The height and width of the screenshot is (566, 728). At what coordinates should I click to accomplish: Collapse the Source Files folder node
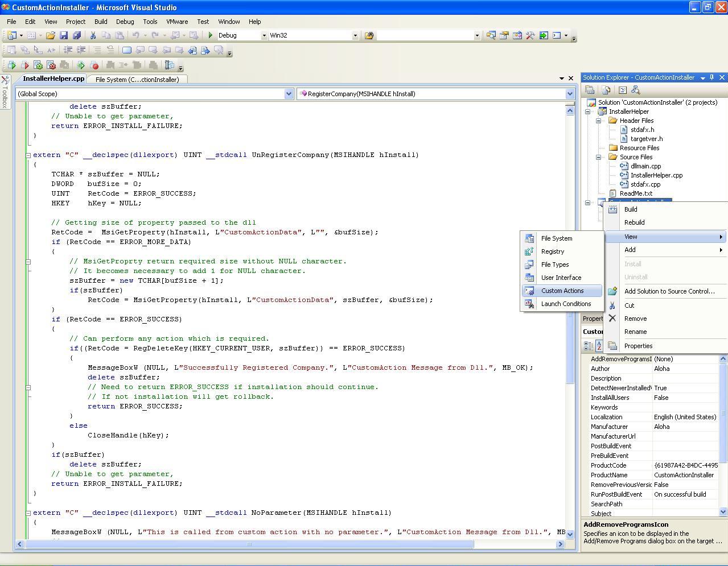click(x=599, y=157)
